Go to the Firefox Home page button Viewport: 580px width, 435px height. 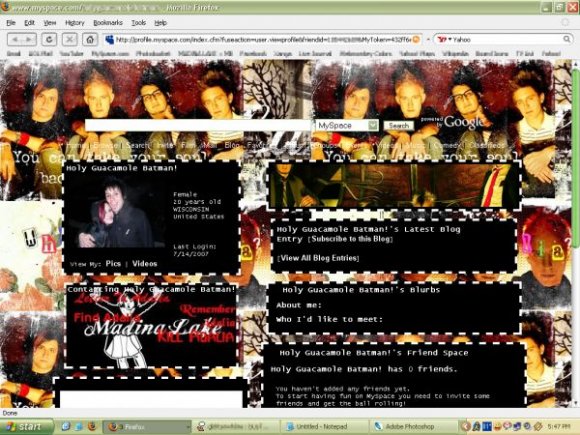pyautogui.click(x=90, y=39)
